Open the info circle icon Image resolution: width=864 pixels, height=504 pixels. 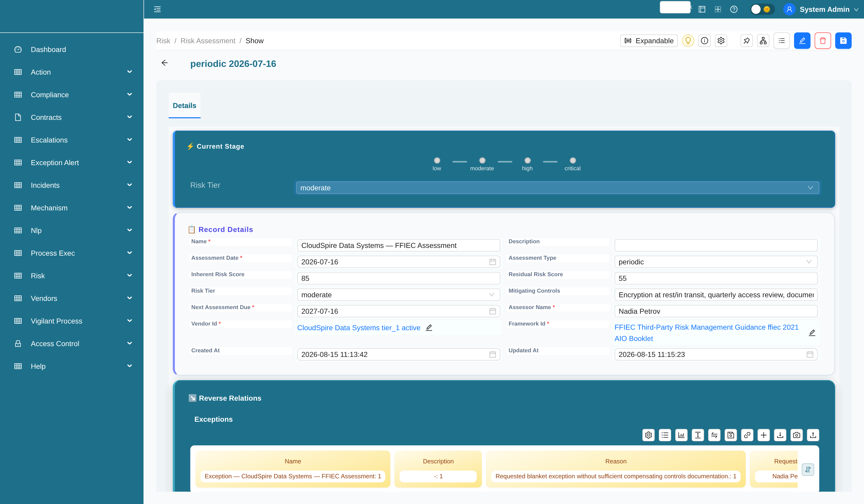[x=705, y=41]
